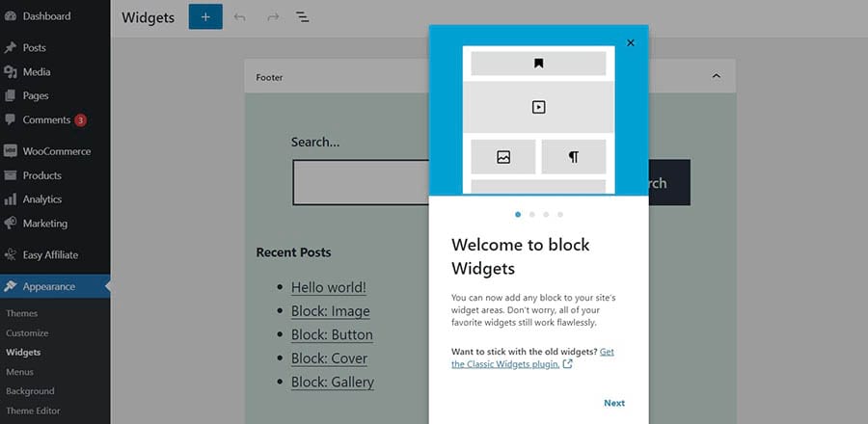Go to second welcome guide page dot
Image resolution: width=868 pixels, height=424 pixels.
(532, 214)
